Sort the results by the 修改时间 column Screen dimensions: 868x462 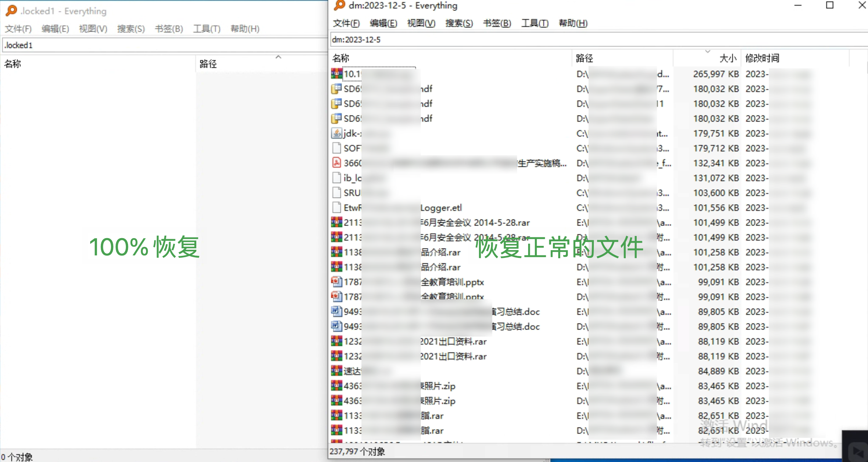click(x=762, y=58)
